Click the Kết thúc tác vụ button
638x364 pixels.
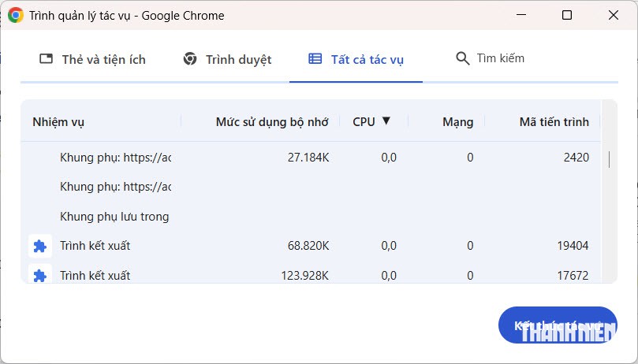(x=558, y=325)
